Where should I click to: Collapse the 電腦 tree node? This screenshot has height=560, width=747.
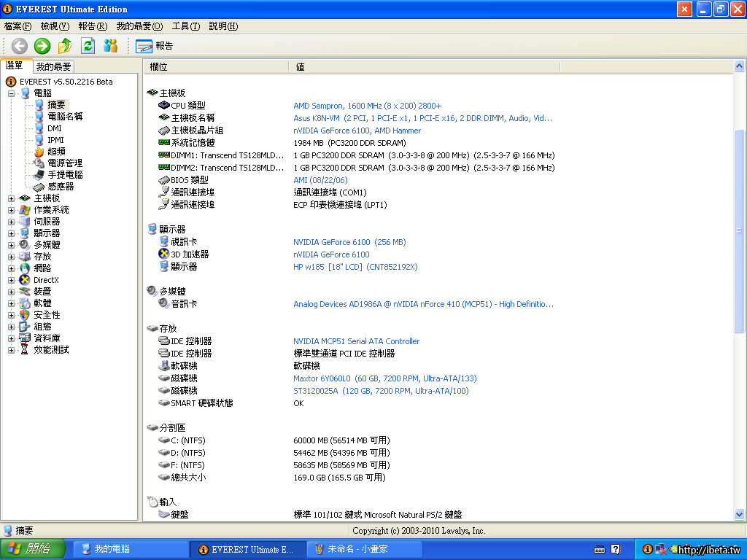point(12,93)
